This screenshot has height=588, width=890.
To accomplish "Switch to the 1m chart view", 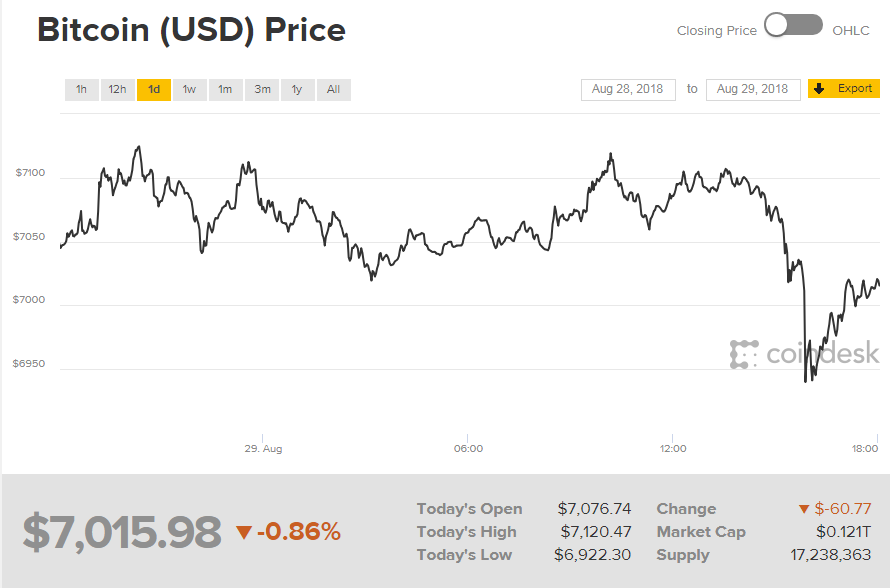I will click(x=225, y=89).
